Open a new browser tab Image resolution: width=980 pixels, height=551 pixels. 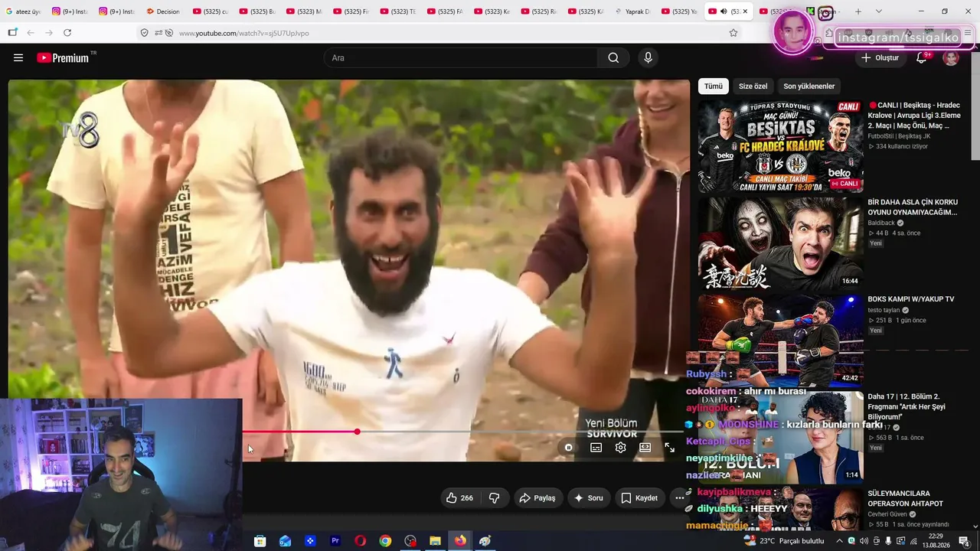point(857,11)
